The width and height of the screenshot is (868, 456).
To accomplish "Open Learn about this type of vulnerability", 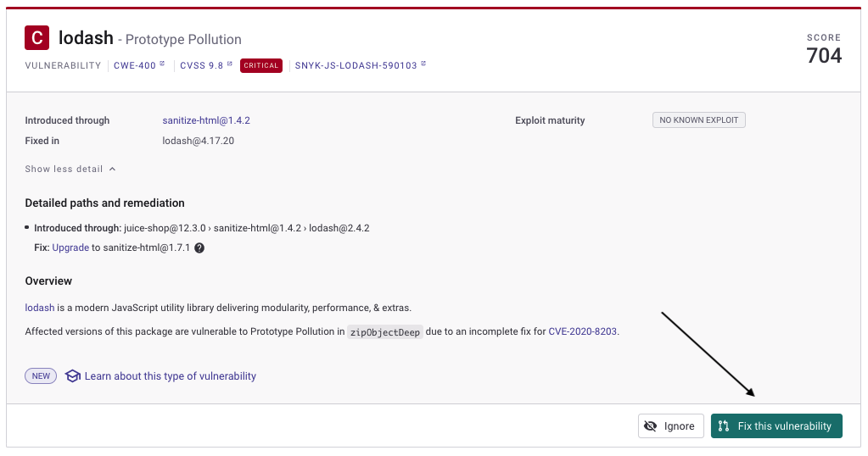I will [x=170, y=376].
